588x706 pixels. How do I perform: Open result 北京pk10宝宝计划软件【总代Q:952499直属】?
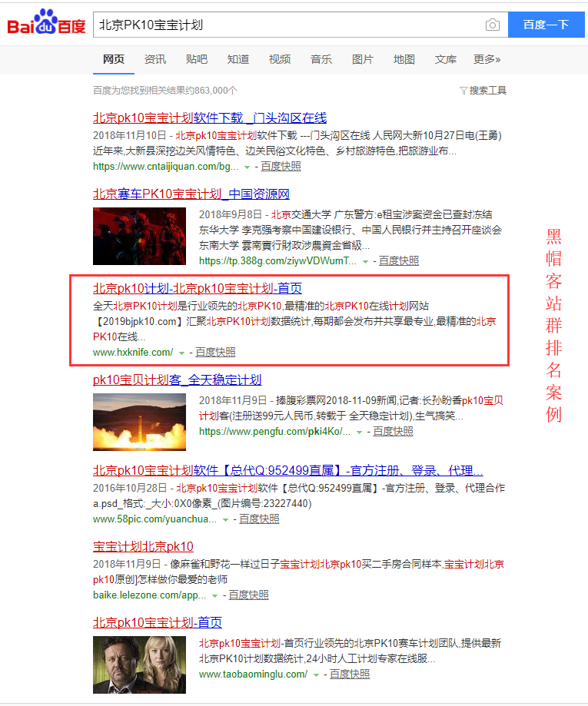(288, 471)
